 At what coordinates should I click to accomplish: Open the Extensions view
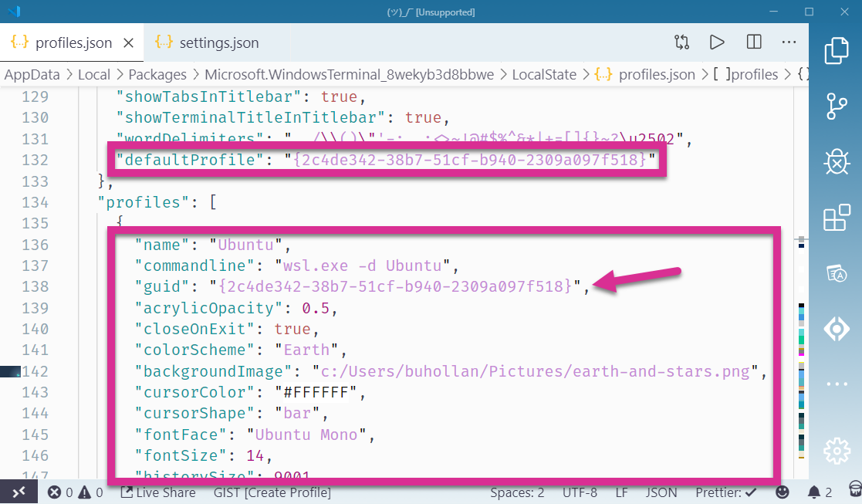[x=837, y=218]
